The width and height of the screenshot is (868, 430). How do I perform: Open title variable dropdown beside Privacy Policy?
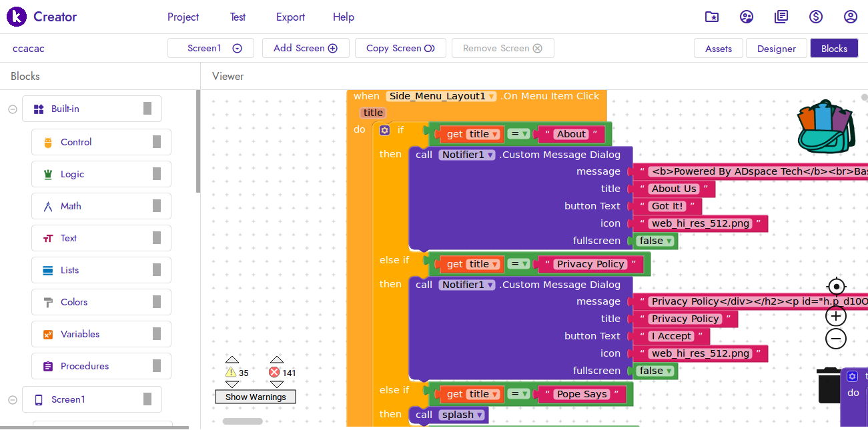pyautogui.click(x=483, y=264)
